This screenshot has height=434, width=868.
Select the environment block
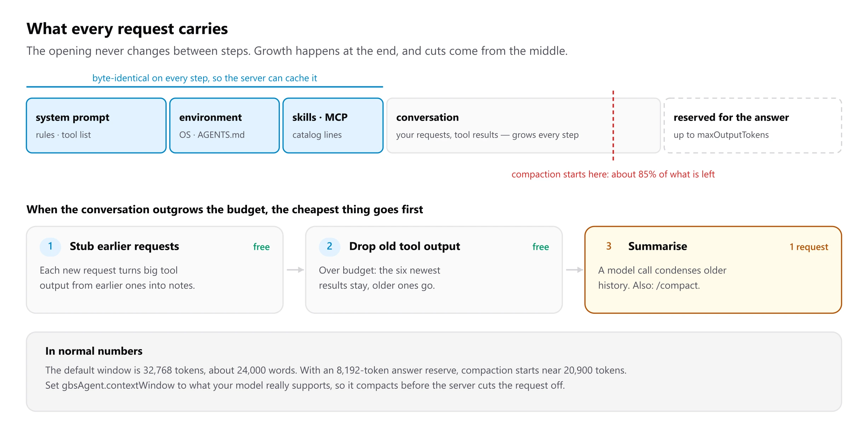[225, 126]
